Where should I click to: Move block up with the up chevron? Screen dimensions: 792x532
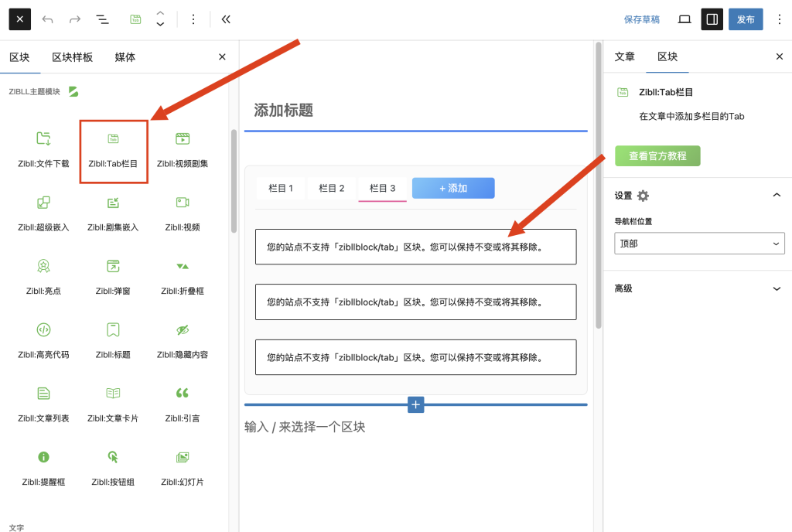160,14
